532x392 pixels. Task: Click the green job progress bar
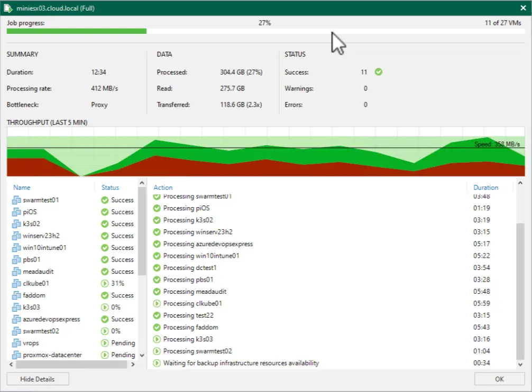[76, 31]
